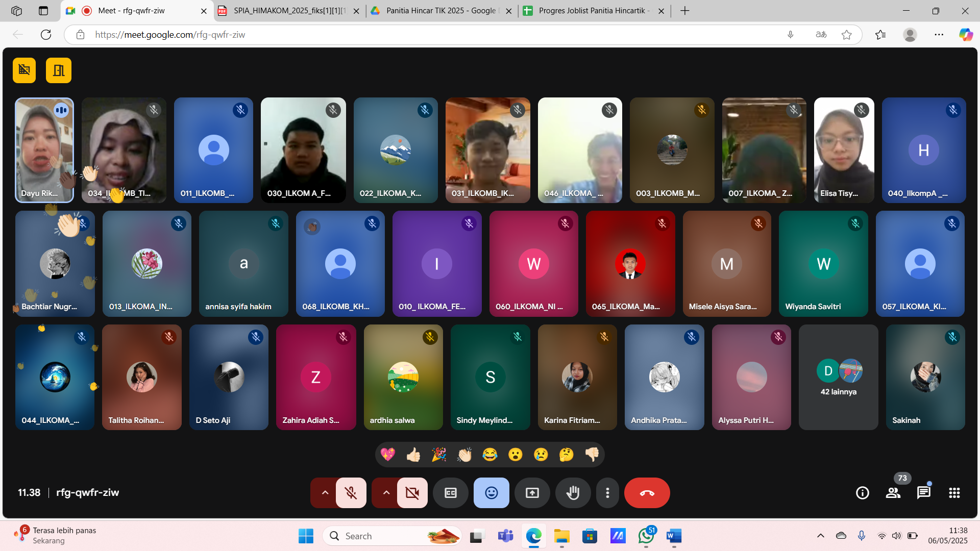This screenshot has width=980, height=551.
Task: Switch to Panitia Hincar TIK 2025 tab
Action: pyautogui.click(x=440, y=11)
